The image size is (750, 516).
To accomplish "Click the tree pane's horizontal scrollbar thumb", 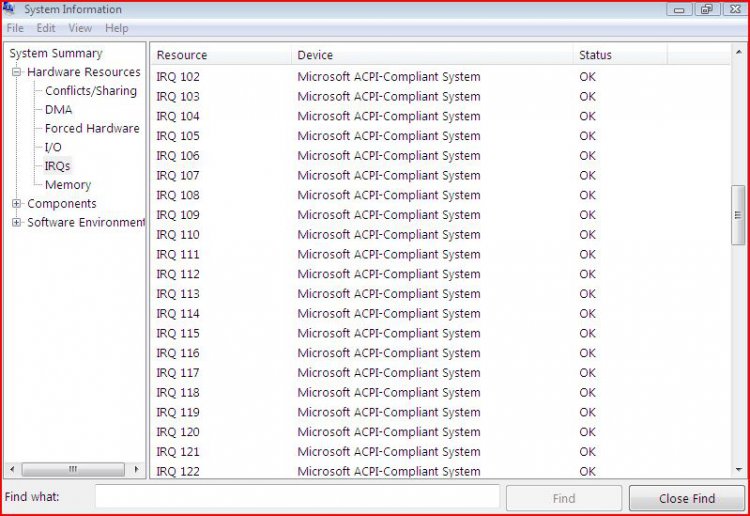I will pyautogui.click(x=73, y=469).
